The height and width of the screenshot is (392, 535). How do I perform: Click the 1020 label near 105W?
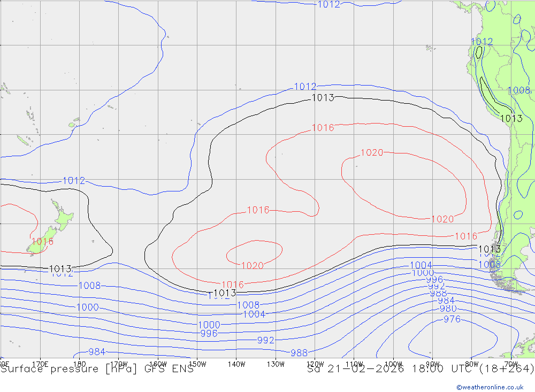(x=372, y=152)
